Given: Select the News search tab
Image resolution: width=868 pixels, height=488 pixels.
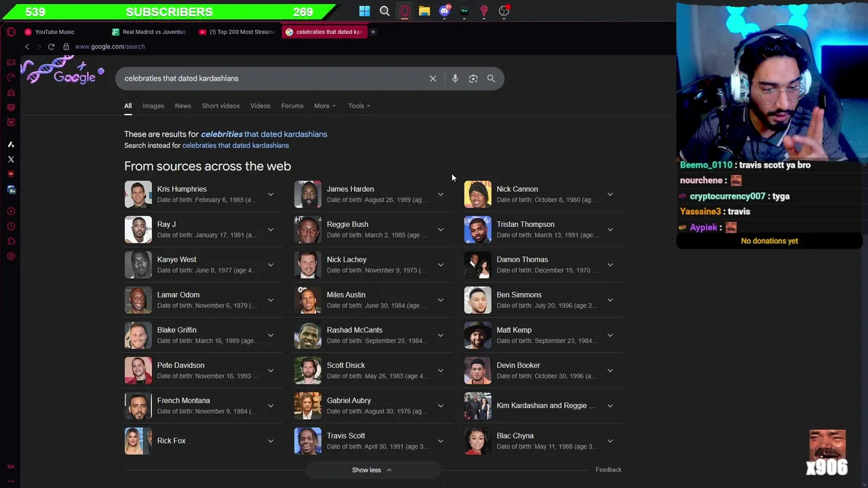Looking at the screenshot, I should click(x=183, y=106).
